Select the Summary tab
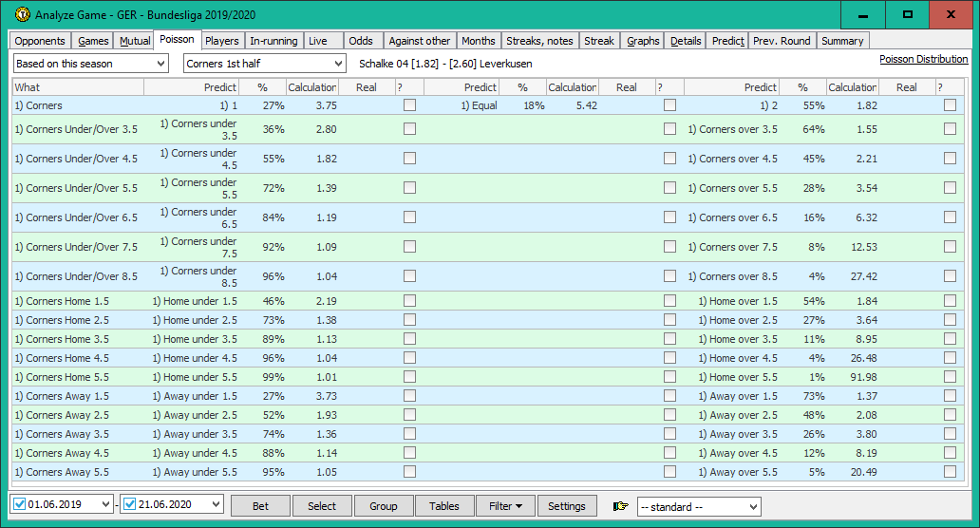980x528 pixels. coord(842,41)
